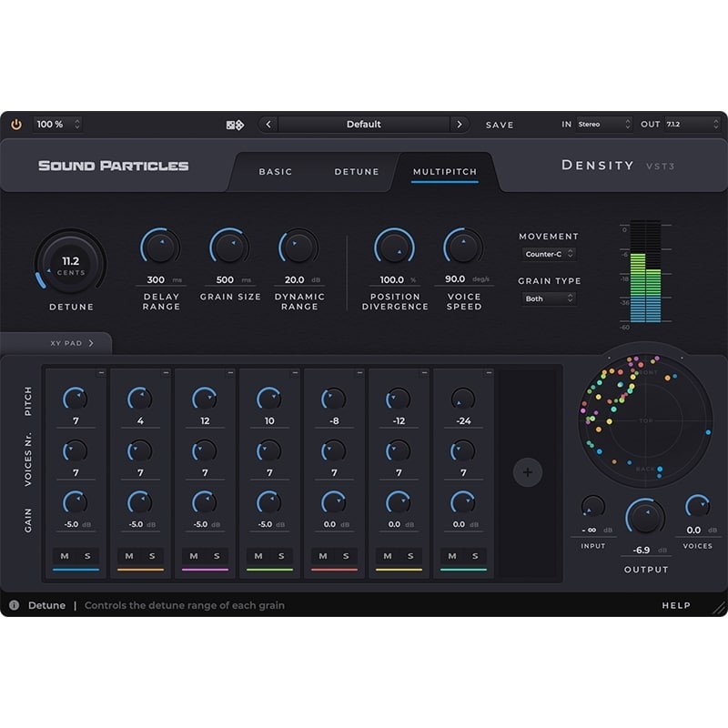Viewport: 728px width, 728px height.
Task: Click the 500 ms grain size field
Action: click(x=230, y=280)
